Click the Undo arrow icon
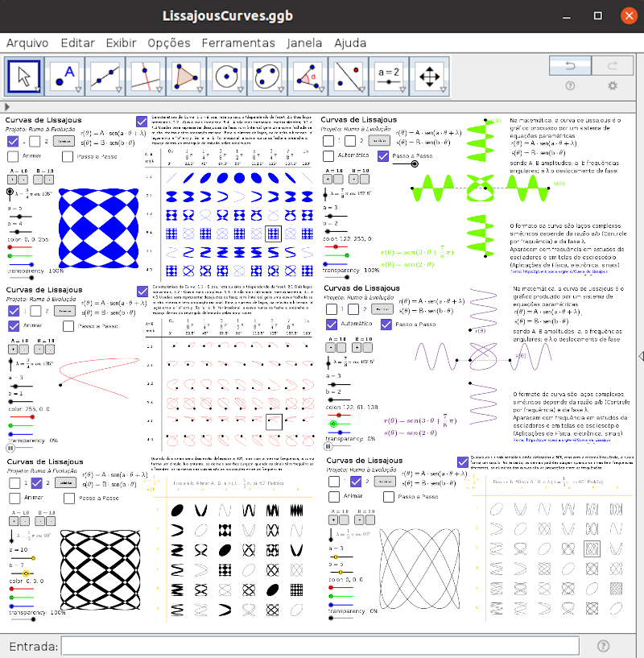This screenshot has height=658, width=644. click(x=570, y=65)
